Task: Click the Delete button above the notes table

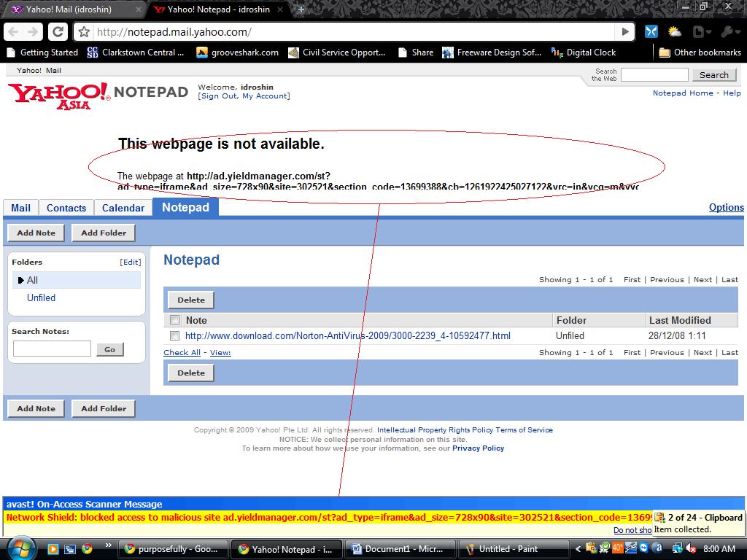Action: pos(191,300)
